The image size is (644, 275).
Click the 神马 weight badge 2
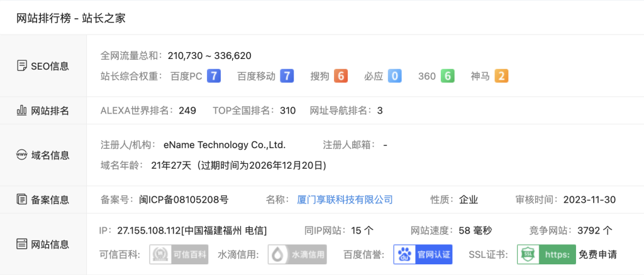pyautogui.click(x=501, y=76)
